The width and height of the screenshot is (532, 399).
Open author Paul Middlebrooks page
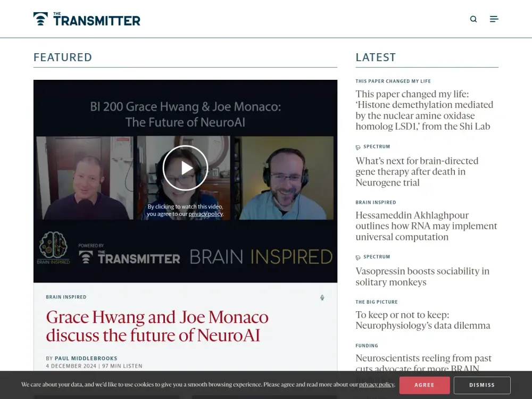[86, 358]
